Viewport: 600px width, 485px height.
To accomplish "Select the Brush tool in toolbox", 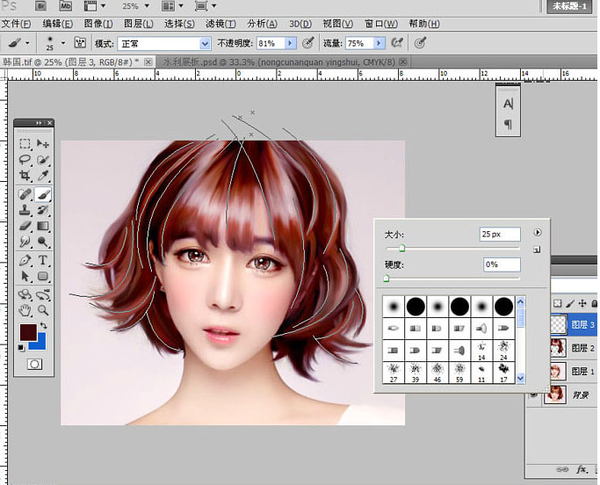I will [x=43, y=194].
